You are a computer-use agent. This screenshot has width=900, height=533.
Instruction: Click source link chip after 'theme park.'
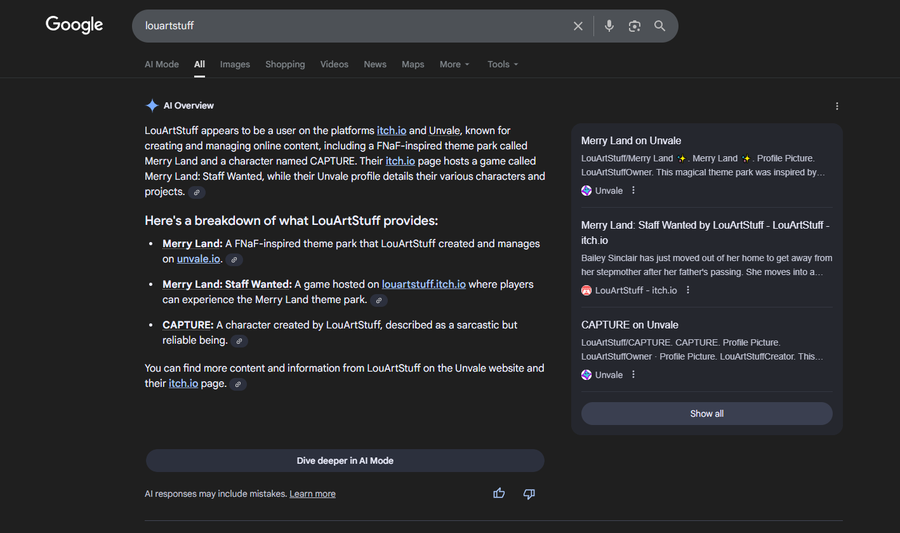[x=378, y=301]
